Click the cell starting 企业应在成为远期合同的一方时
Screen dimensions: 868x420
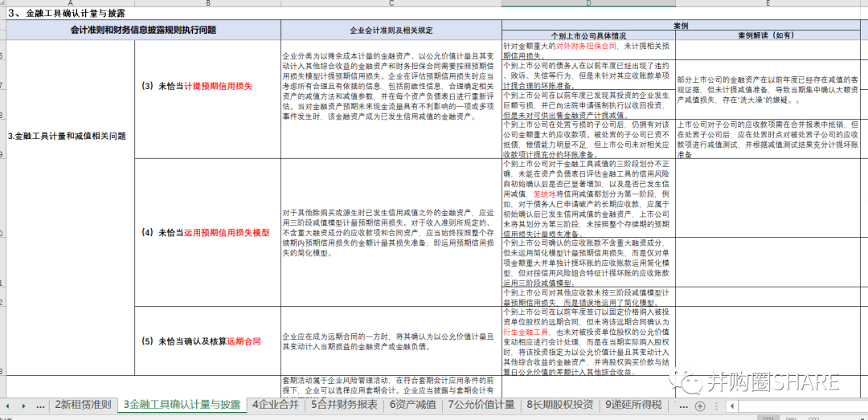tap(391, 341)
